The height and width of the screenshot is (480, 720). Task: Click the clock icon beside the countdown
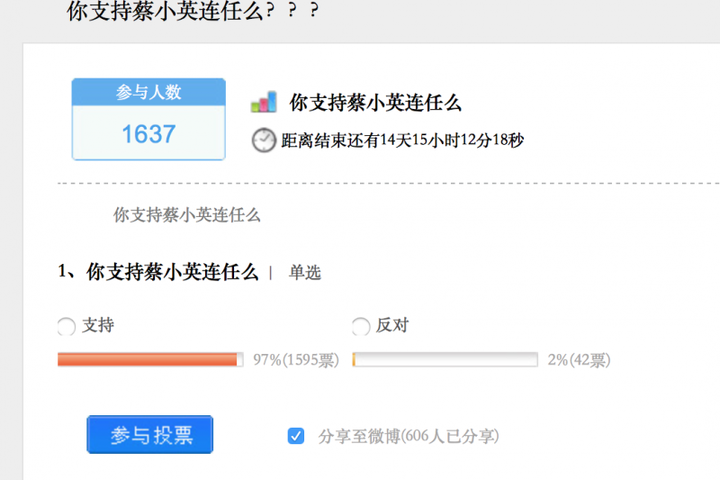tap(264, 140)
